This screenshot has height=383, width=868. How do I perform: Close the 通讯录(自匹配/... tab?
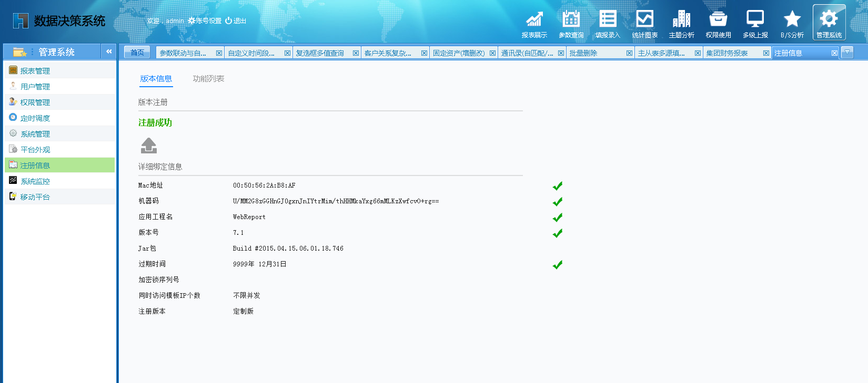pos(561,53)
